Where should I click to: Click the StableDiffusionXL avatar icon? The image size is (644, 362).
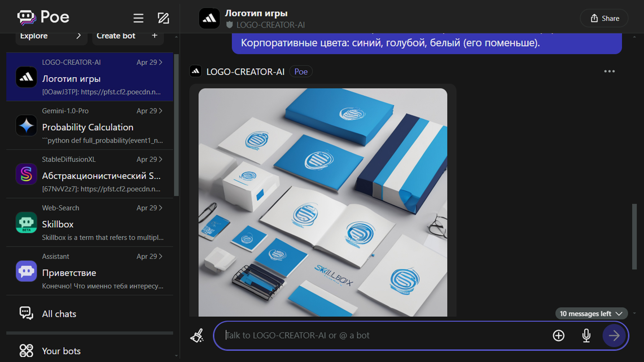[26, 174]
